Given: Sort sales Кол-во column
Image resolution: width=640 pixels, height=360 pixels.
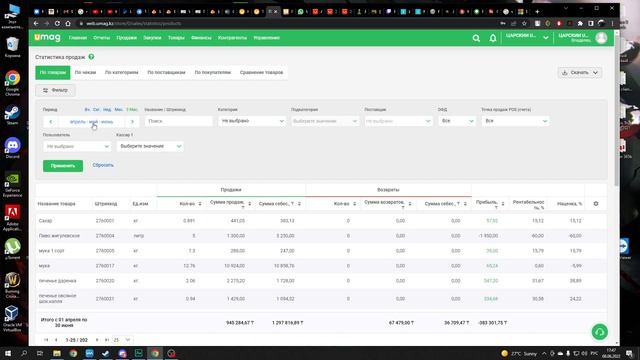Looking at the screenshot, I should click(x=200, y=204).
